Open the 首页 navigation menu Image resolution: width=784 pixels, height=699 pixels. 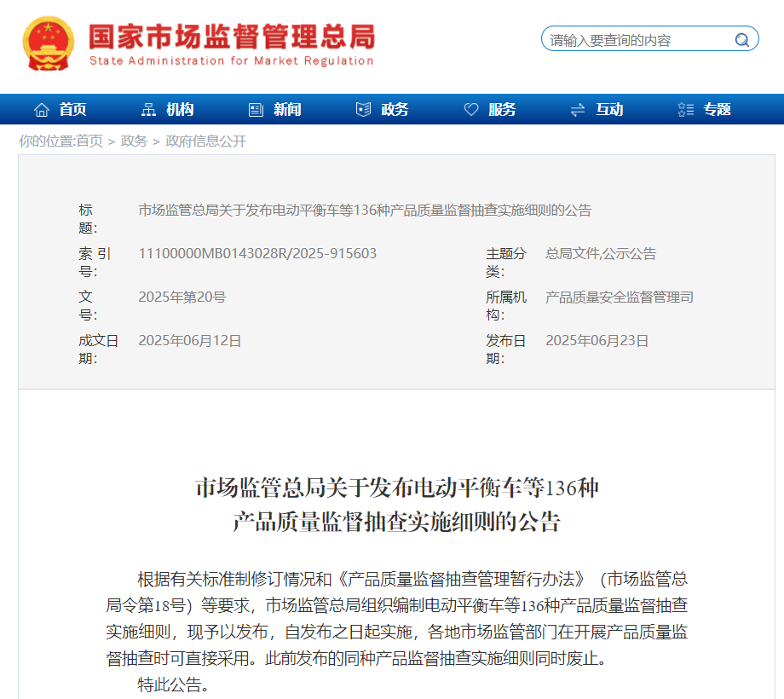click(70, 109)
